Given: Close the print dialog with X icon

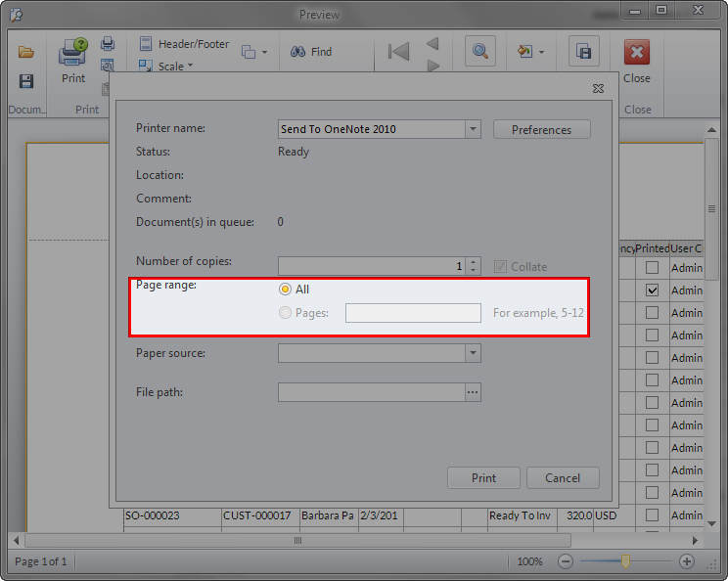Looking at the screenshot, I should tap(598, 88).
